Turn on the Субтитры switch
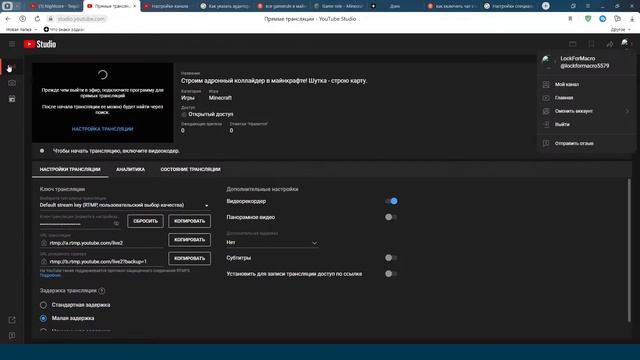This screenshot has height=360, width=640. 391,258
